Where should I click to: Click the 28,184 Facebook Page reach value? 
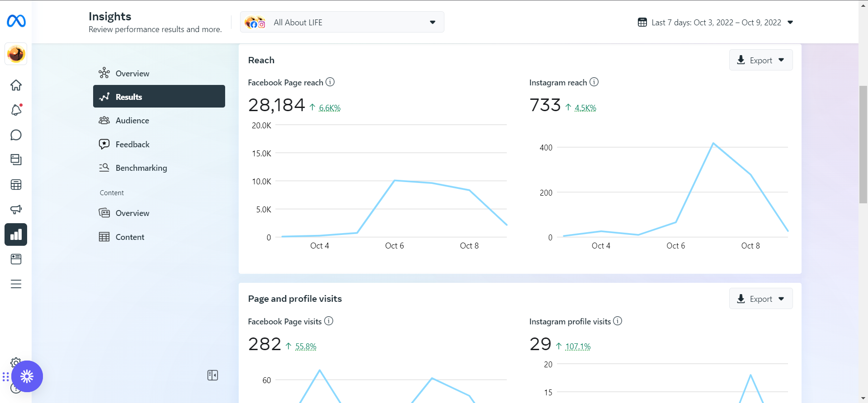tap(277, 105)
